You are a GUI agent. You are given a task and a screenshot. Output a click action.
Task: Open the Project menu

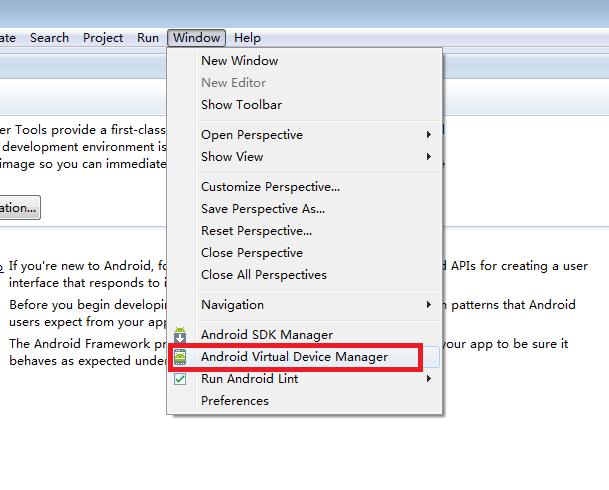(x=103, y=38)
